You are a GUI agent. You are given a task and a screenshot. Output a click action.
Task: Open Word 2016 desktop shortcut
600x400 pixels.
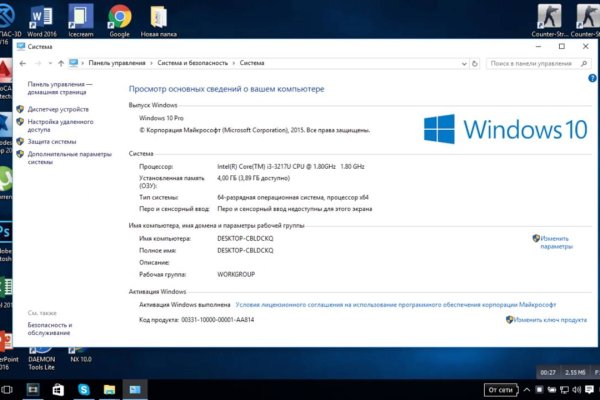[42, 17]
